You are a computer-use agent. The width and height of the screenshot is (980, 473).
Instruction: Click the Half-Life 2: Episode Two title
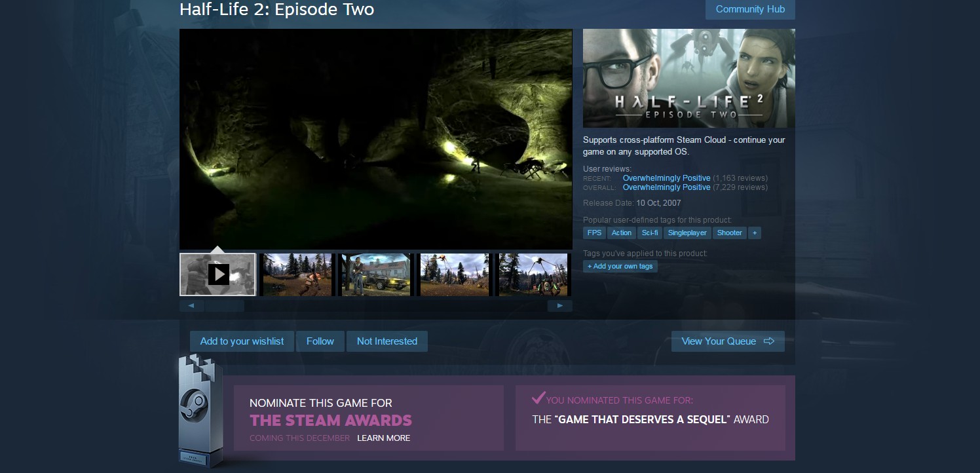(277, 10)
